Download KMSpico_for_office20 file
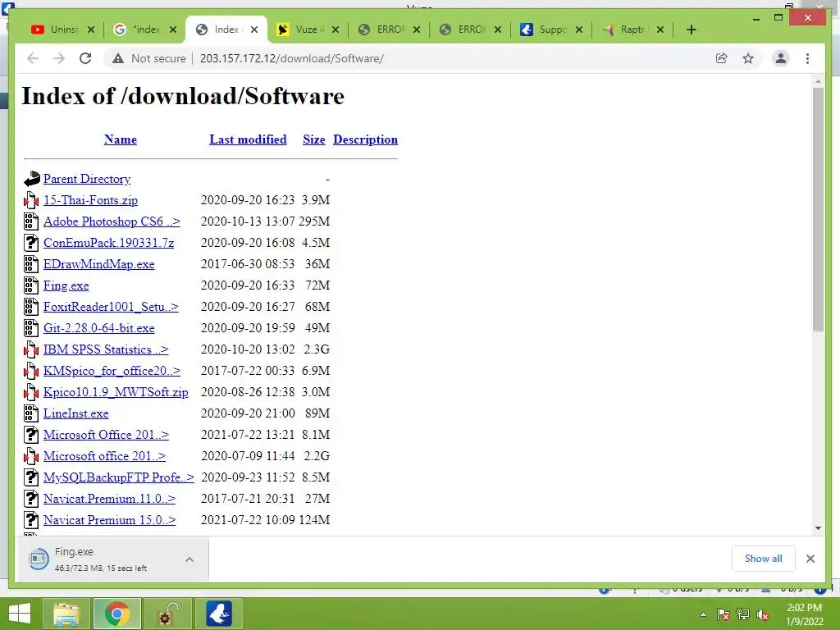The image size is (840, 630). tap(112, 371)
